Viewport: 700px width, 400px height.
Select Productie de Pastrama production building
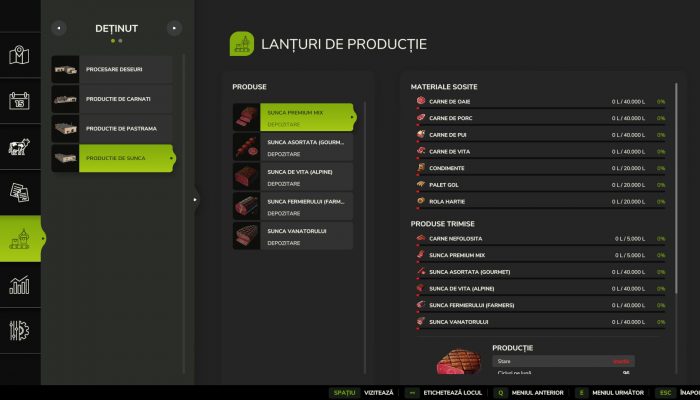point(112,128)
